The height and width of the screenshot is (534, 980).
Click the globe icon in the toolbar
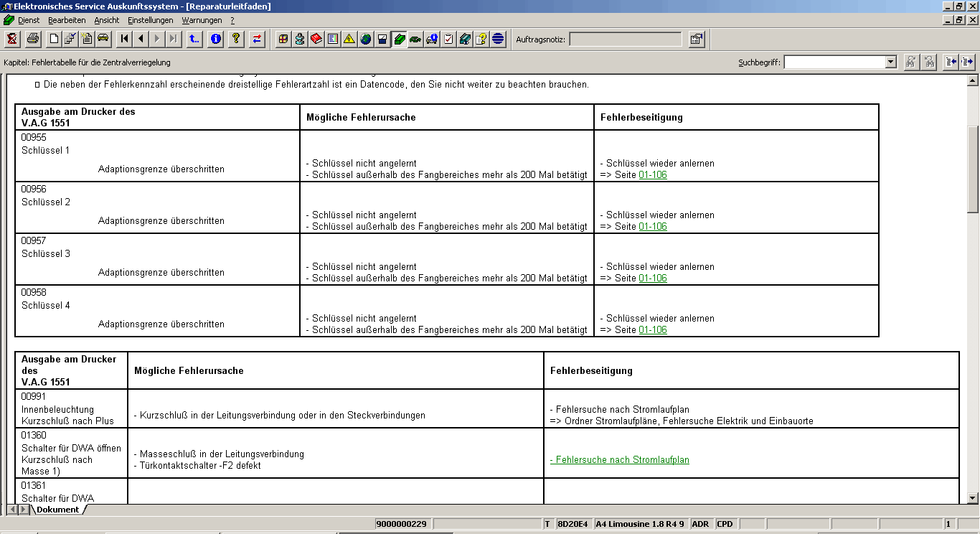pos(366,39)
